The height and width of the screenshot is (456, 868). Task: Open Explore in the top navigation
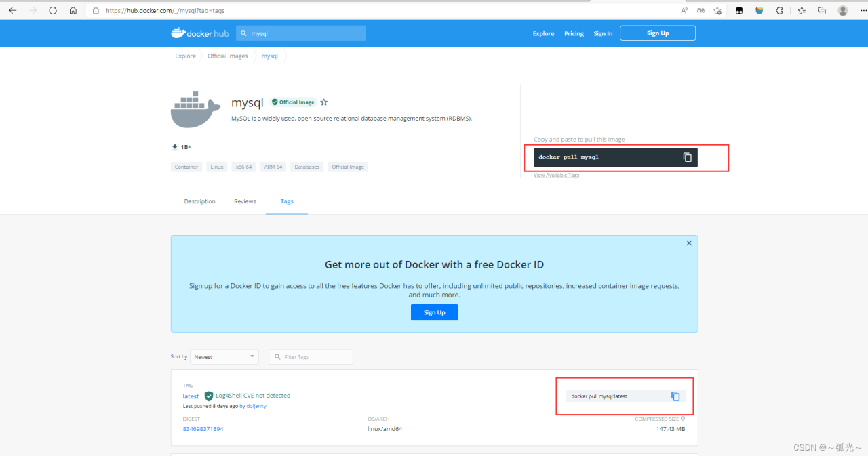coord(543,33)
